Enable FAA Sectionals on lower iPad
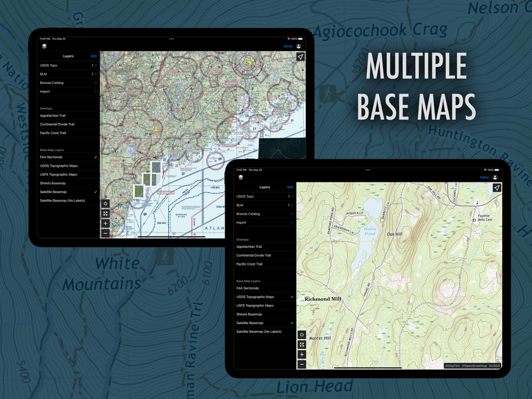This screenshot has width=532, height=399. pos(264,288)
